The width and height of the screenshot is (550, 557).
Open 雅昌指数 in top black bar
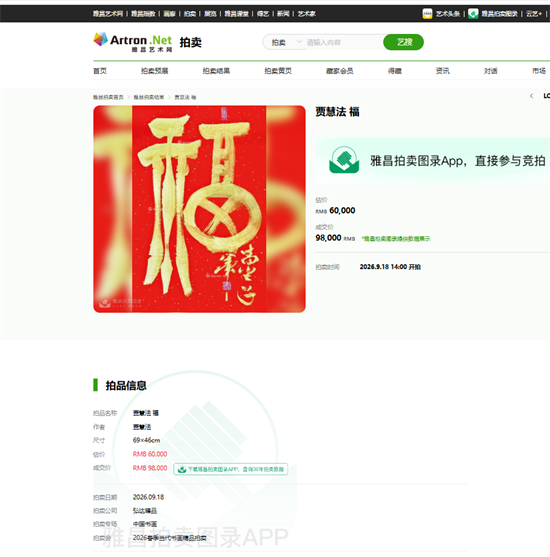(x=143, y=14)
